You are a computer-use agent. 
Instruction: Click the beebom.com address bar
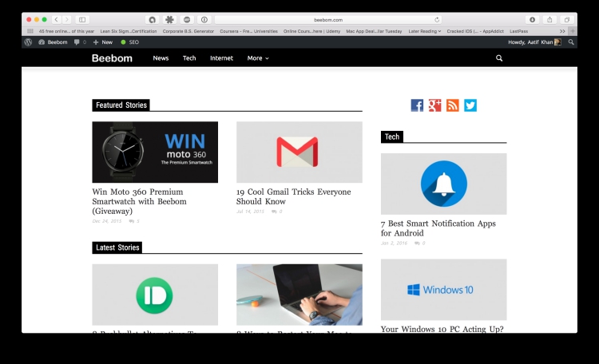[x=328, y=20]
